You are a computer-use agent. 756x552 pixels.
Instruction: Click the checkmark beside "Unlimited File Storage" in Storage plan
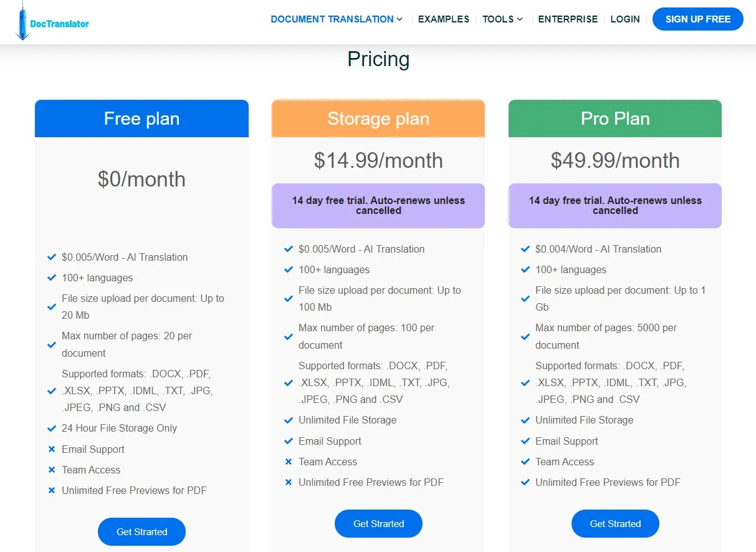click(289, 420)
